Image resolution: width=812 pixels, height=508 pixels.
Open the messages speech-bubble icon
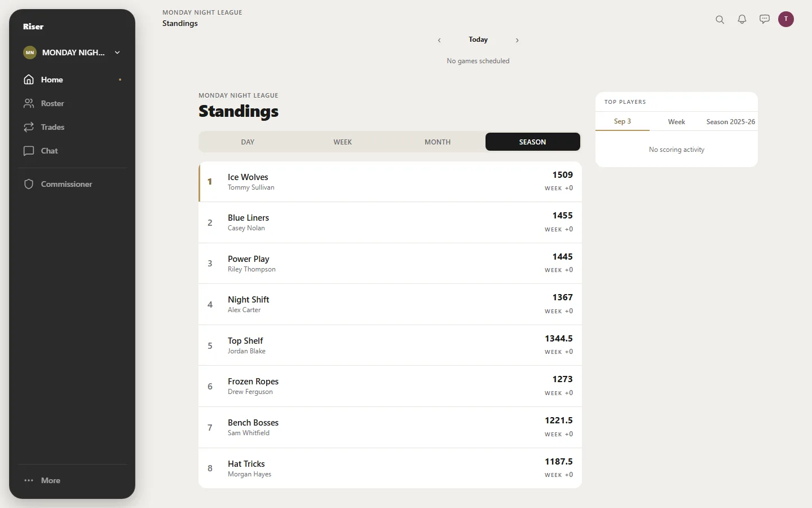tap(765, 19)
